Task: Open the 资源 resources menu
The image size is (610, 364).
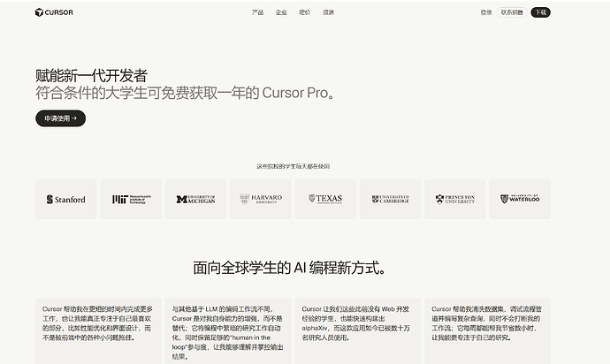Action: pyautogui.click(x=328, y=12)
